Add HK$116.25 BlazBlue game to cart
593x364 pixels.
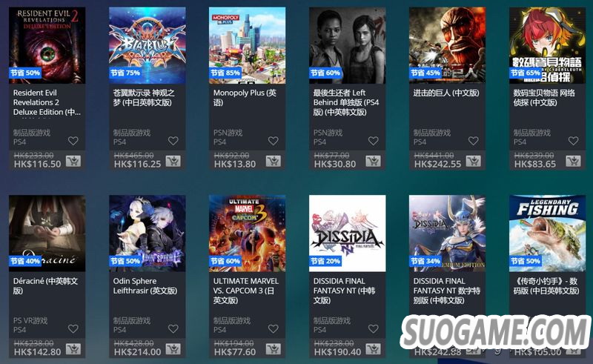click(x=173, y=161)
